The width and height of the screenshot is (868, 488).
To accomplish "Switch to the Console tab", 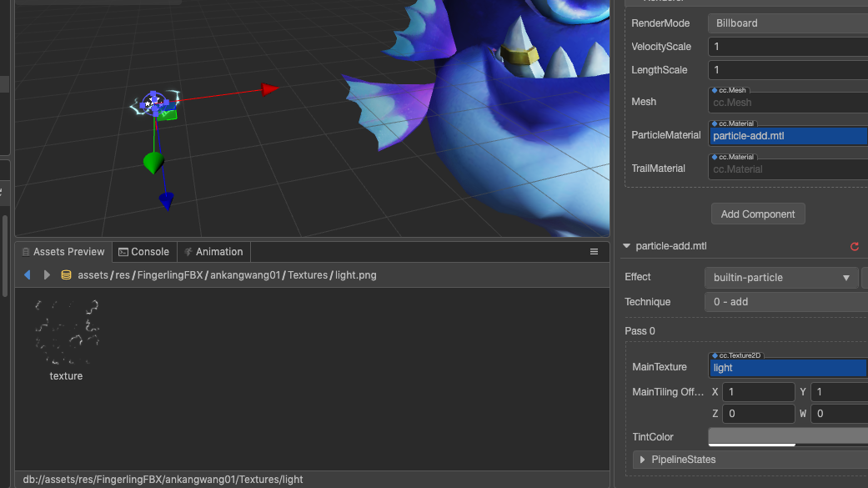I will pos(144,251).
